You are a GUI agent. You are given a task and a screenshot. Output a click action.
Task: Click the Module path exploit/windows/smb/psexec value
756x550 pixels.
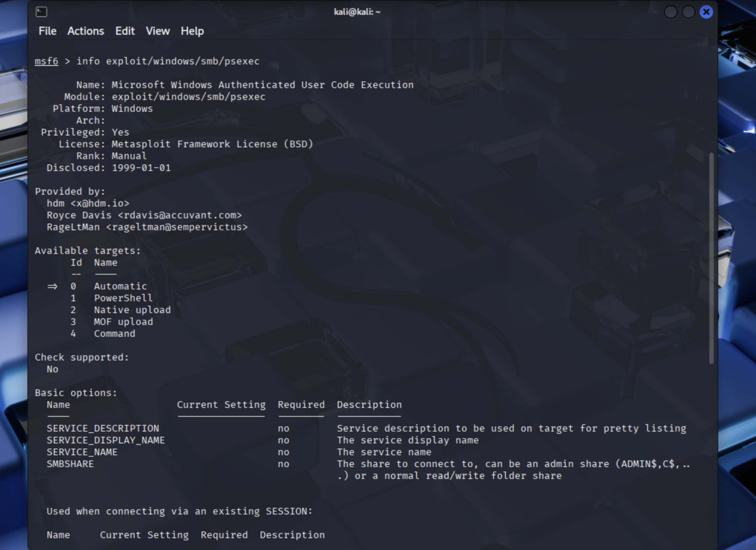click(188, 97)
